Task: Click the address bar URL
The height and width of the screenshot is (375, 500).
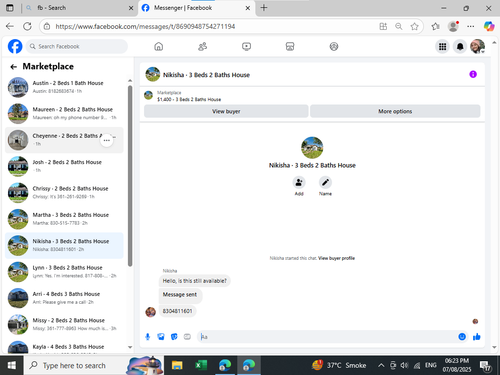Action: tap(145, 26)
